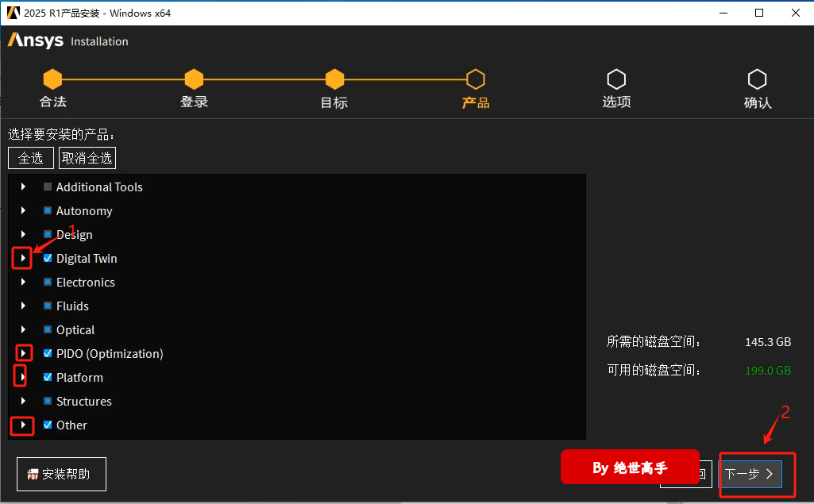Select the "Optical" row label
814x504 pixels.
(x=75, y=330)
